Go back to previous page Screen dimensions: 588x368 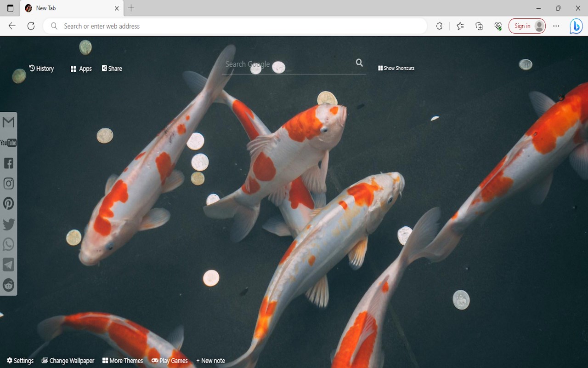pos(12,26)
